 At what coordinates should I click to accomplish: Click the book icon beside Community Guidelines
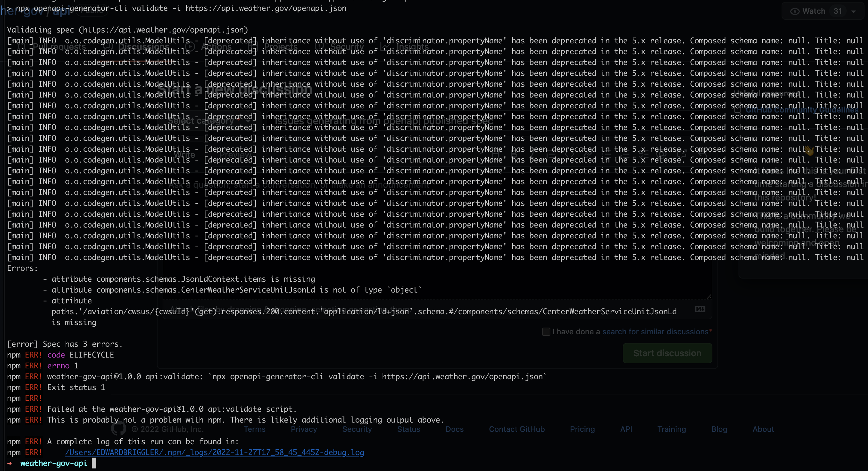pyautogui.click(x=737, y=110)
